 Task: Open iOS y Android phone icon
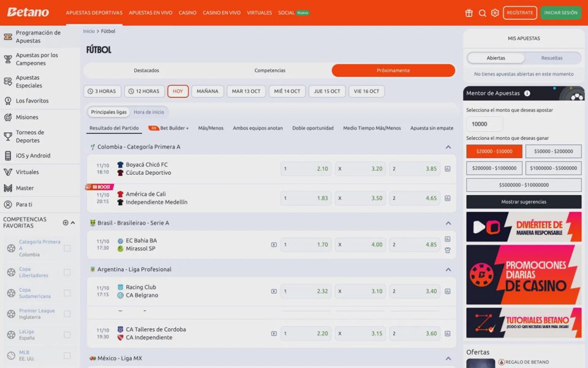8,155
